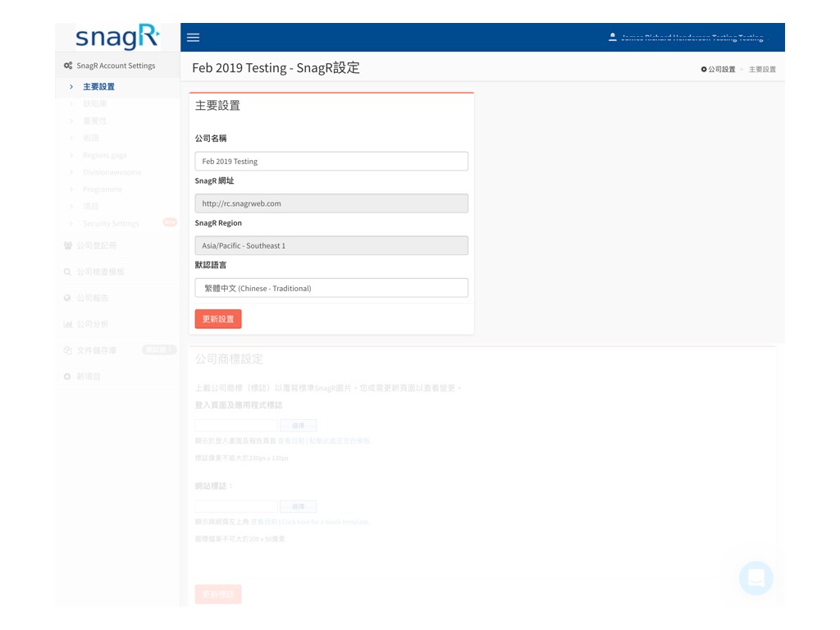Viewport: 840px width, 630px height.
Task: Click the 主要設置 panel heading
Action: [217, 106]
